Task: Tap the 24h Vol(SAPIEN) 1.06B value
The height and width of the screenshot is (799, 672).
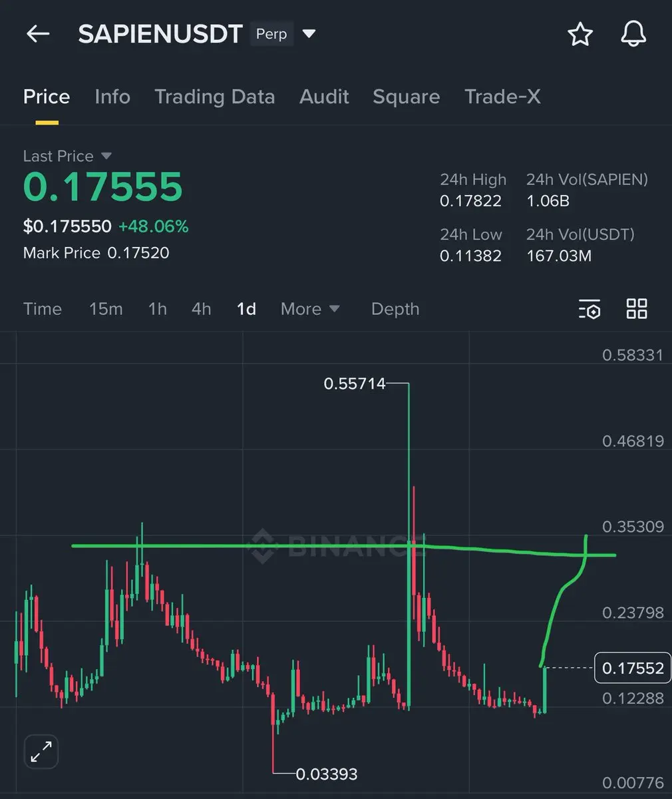Action: (x=548, y=201)
